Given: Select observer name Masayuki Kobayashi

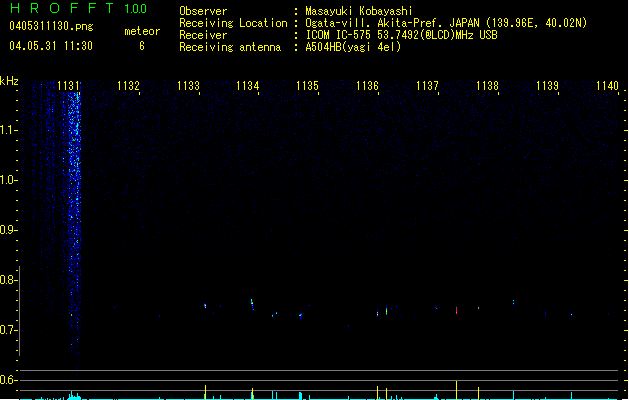Looking at the screenshot, I should point(358,11).
